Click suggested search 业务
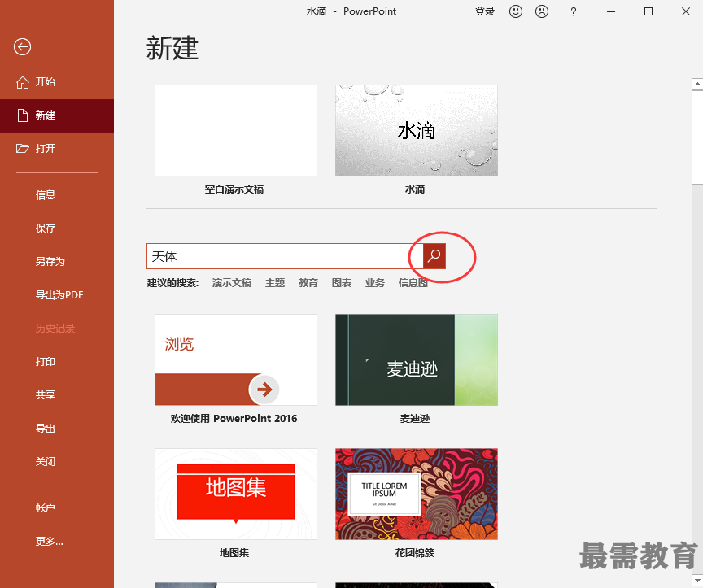Image resolution: width=703 pixels, height=588 pixels. coord(374,283)
